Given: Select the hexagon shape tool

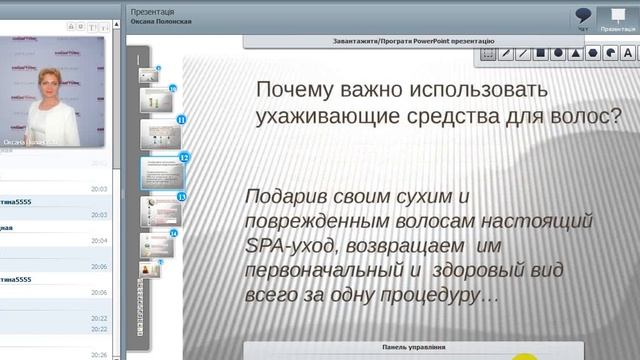Looking at the screenshot, I should click(x=593, y=53).
